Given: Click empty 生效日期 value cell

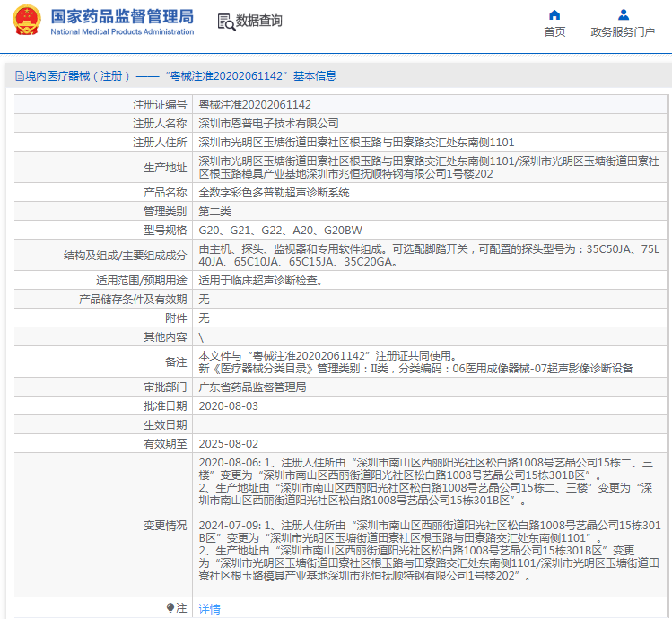Looking at the screenshot, I should pyautogui.click(x=430, y=425).
